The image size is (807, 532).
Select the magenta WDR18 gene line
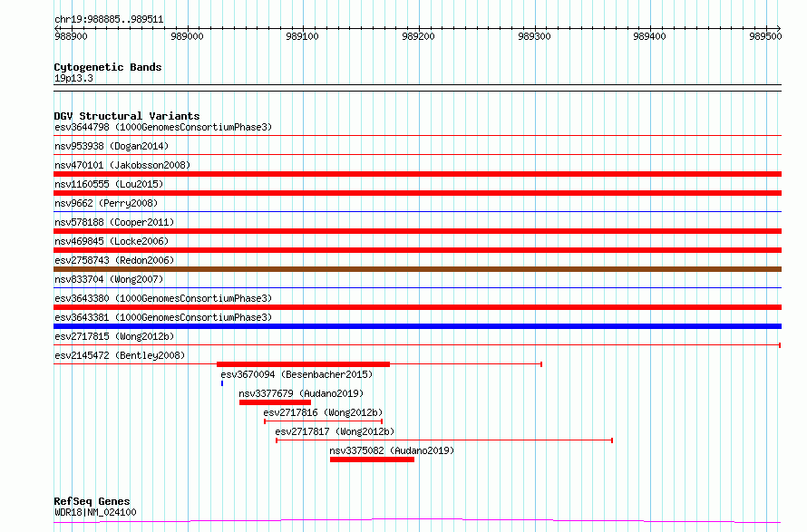[417, 520]
